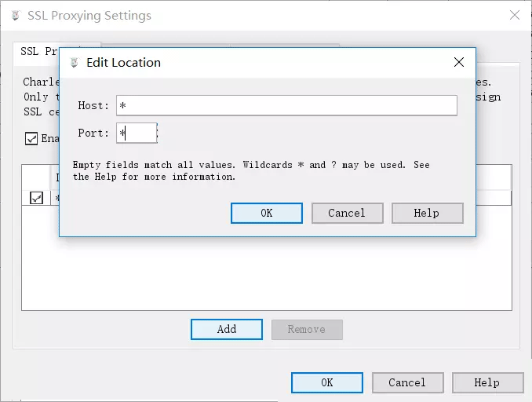Focus the Port text field
Image resolution: width=532 pixels, height=402 pixels.
137,133
